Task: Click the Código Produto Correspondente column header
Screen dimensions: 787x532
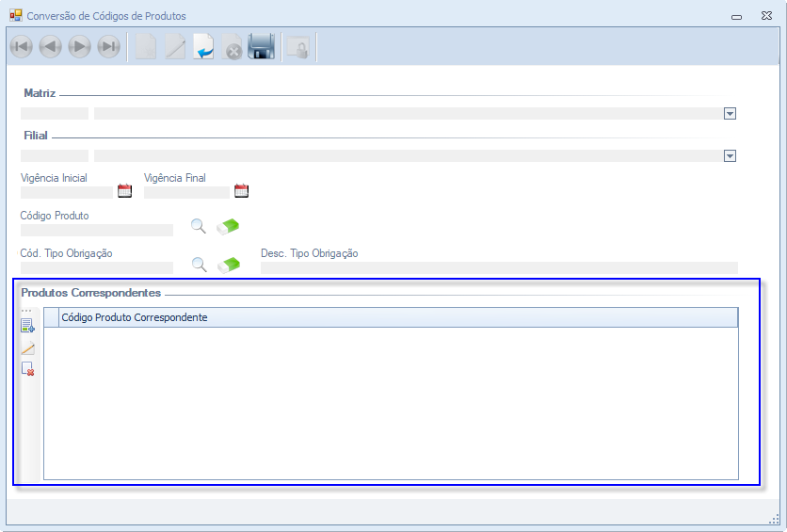Action: [398, 317]
